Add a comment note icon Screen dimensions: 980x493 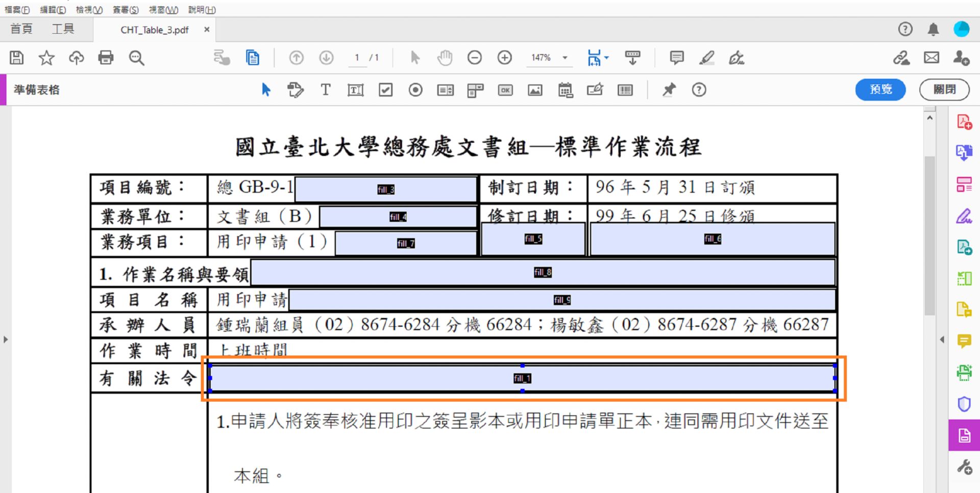click(677, 58)
